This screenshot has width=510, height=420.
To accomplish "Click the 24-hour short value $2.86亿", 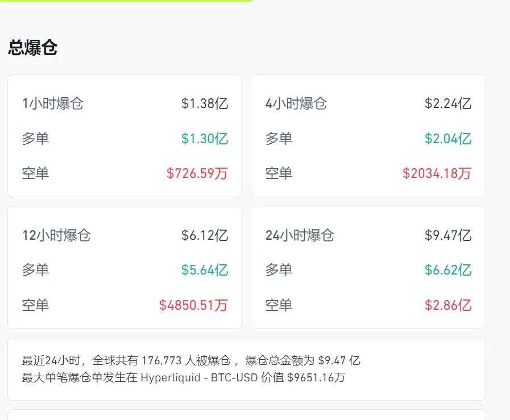I will coord(448,305).
